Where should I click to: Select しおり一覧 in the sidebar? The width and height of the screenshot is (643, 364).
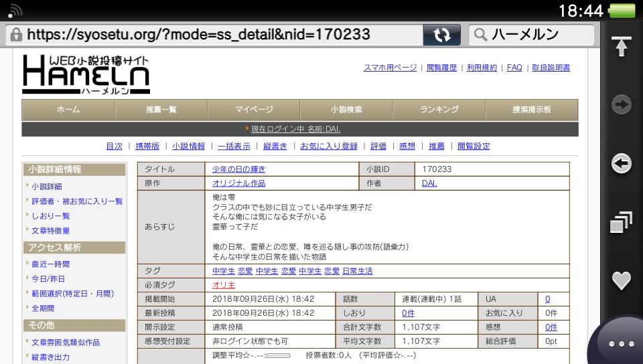(x=50, y=216)
